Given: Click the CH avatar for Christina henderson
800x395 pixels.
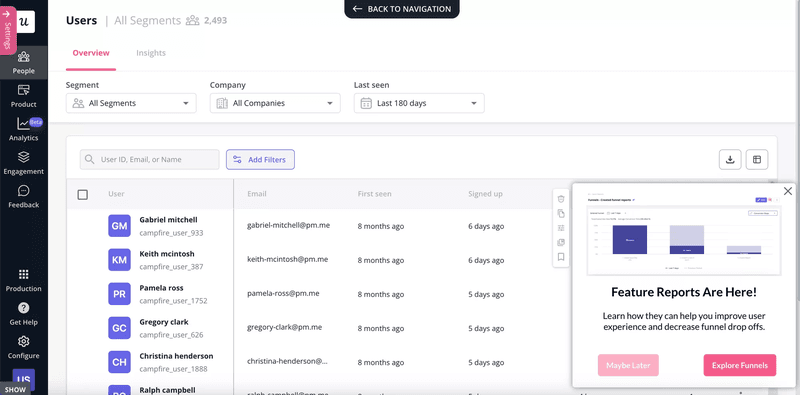Looking at the screenshot, I should (x=119, y=362).
